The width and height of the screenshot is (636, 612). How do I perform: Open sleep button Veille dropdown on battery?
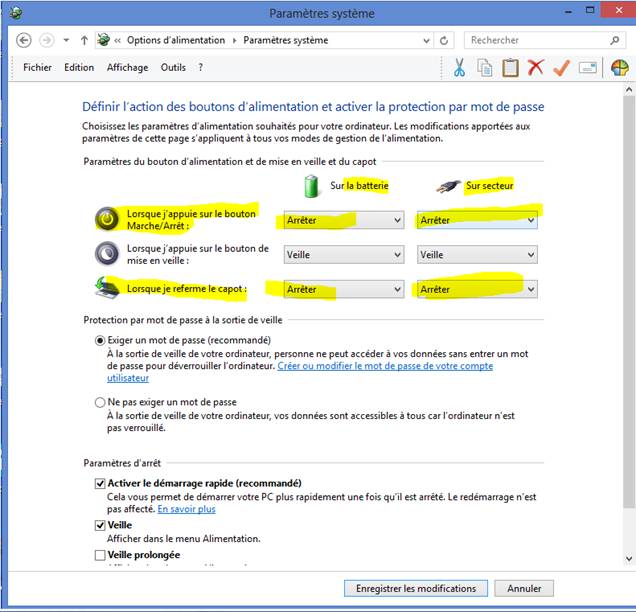344,255
